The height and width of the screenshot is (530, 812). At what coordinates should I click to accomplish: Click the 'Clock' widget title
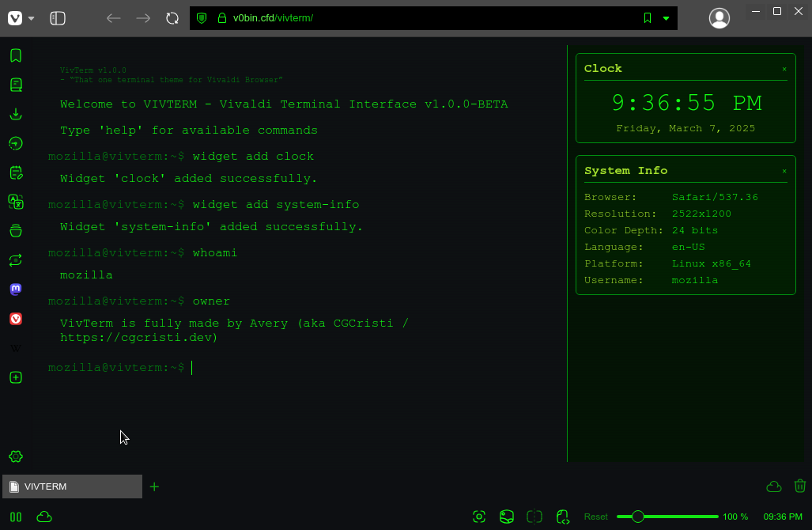pos(602,69)
